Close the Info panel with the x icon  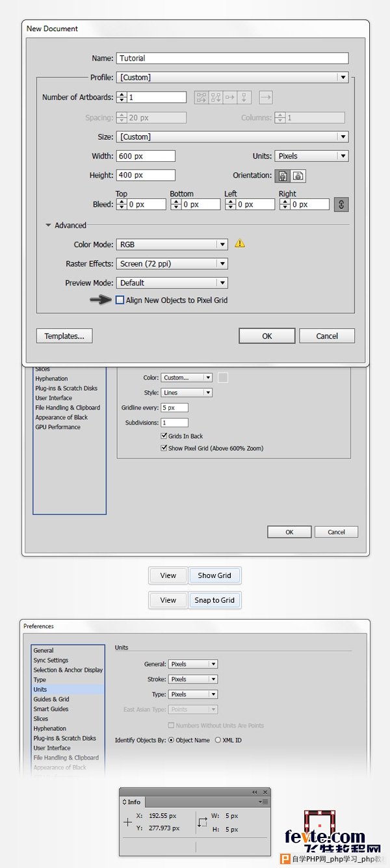(x=265, y=793)
